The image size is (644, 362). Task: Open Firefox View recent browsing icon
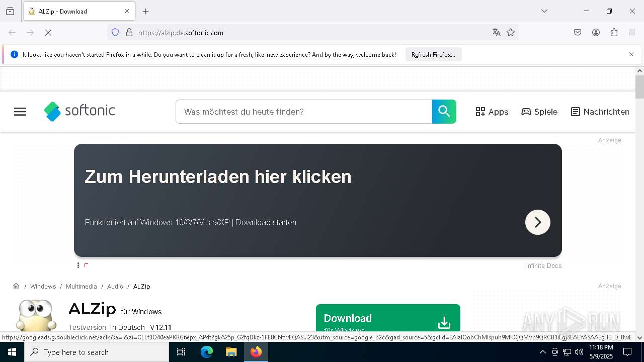click(10, 11)
